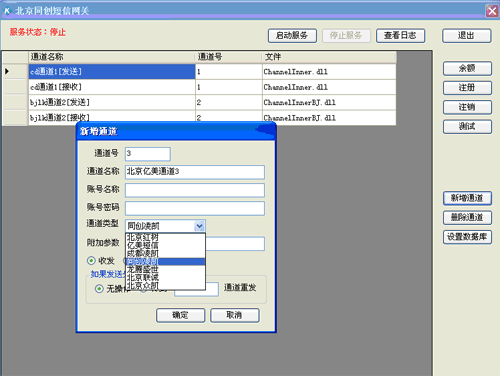Viewport: 500px width, 376px height.
Task: Click 设置数据库 button
Action: pyautogui.click(x=467, y=237)
